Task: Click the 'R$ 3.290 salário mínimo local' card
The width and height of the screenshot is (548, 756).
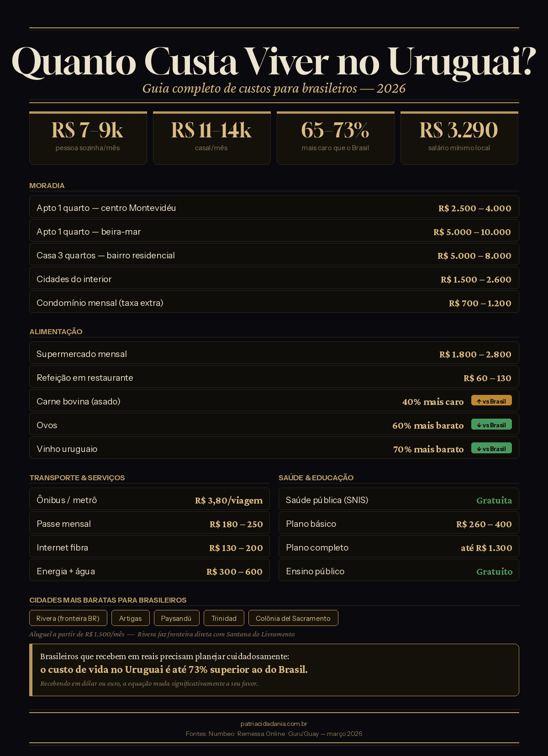Action: [459, 138]
